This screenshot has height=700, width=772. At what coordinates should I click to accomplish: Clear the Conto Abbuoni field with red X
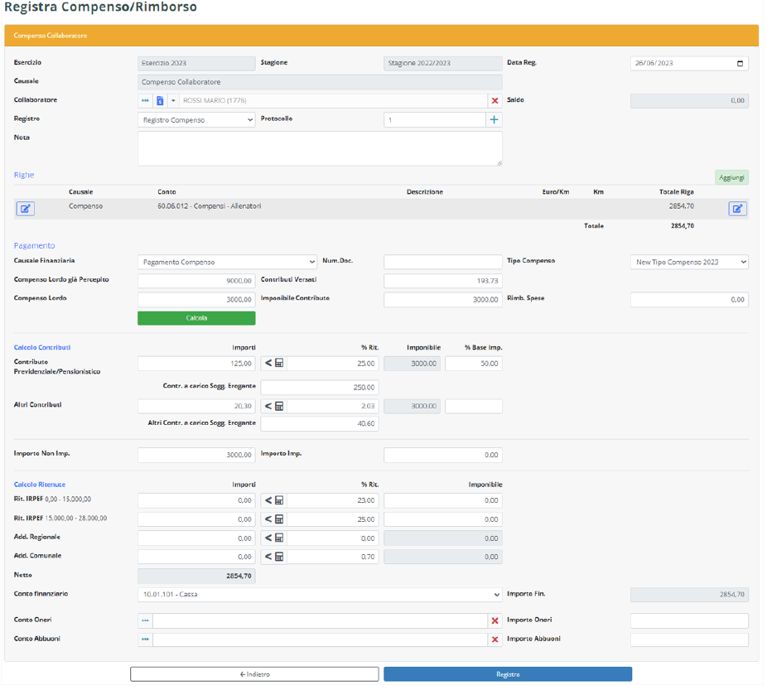pyautogui.click(x=495, y=640)
